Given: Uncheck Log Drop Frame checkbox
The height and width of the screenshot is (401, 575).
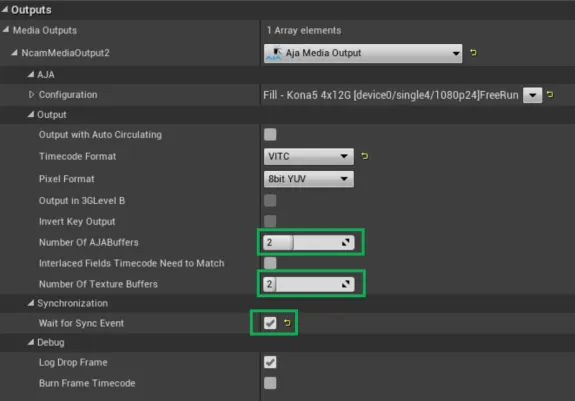Looking at the screenshot, I should 270,362.
